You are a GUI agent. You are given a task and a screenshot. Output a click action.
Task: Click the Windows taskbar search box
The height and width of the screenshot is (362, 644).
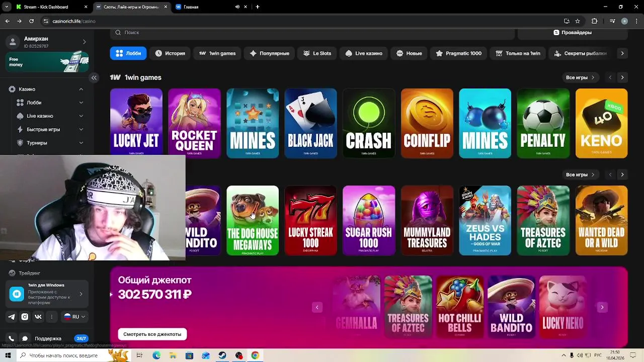pyautogui.click(x=73, y=355)
